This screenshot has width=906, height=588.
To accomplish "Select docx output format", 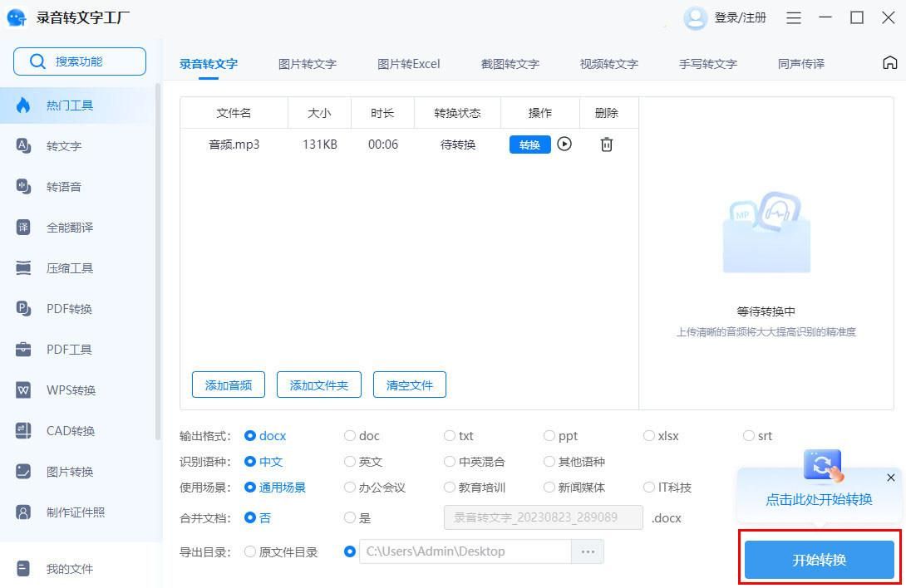I will click(249, 435).
